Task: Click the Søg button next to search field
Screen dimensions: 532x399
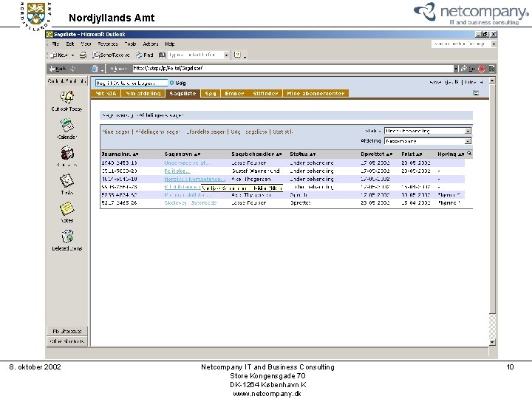Action: click(x=177, y=83)
